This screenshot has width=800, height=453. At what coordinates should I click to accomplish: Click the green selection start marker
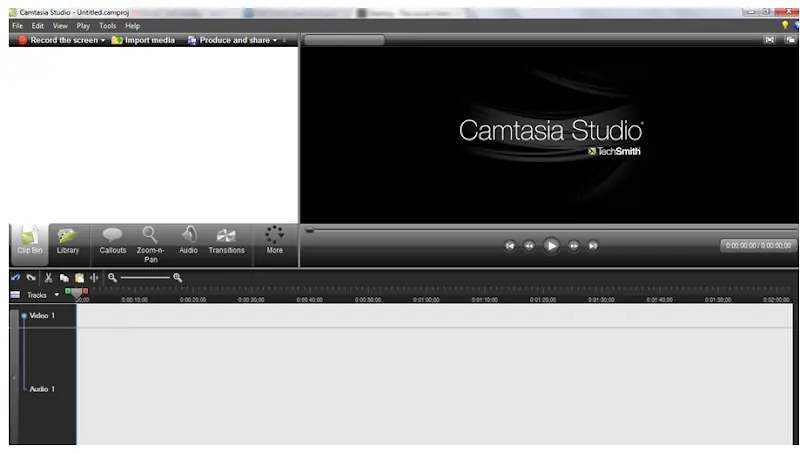68,291
